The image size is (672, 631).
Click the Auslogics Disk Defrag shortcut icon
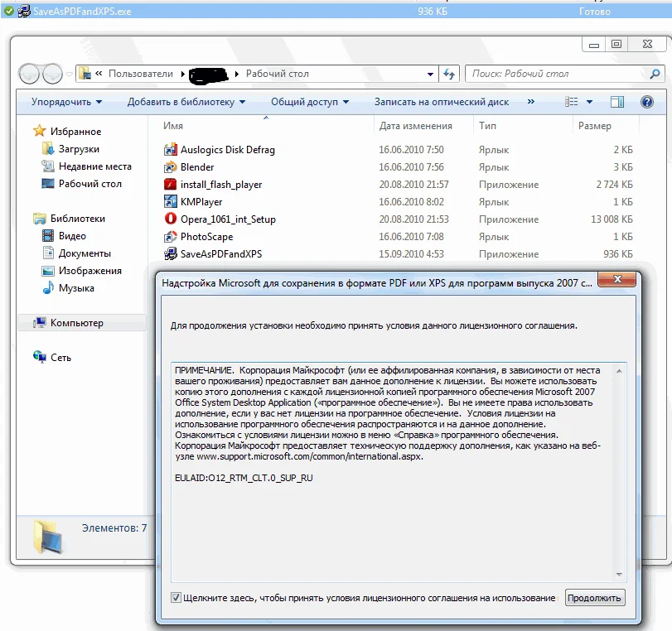[170, 150]
